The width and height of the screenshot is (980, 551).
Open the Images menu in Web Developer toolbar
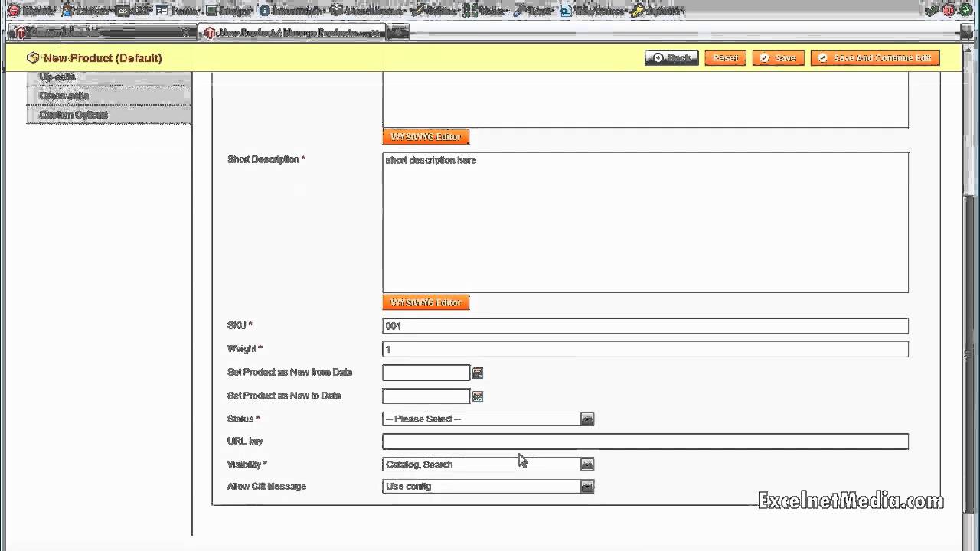pyautogui.click(x=230, y=11)
